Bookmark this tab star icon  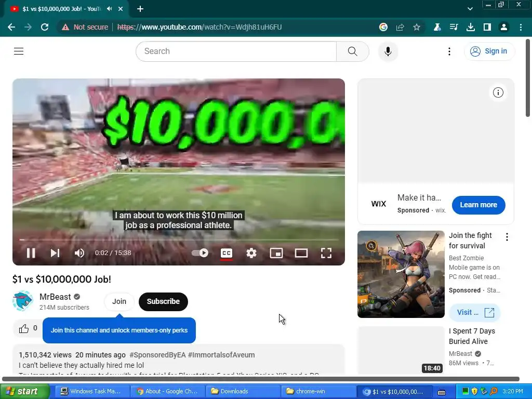pos(417,27)
